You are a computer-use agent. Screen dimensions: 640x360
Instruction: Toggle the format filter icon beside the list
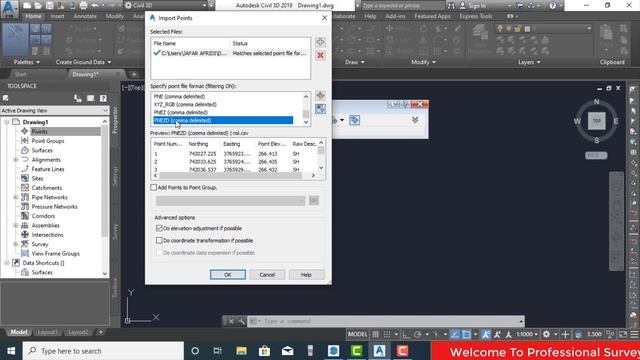tap(320, 109)
